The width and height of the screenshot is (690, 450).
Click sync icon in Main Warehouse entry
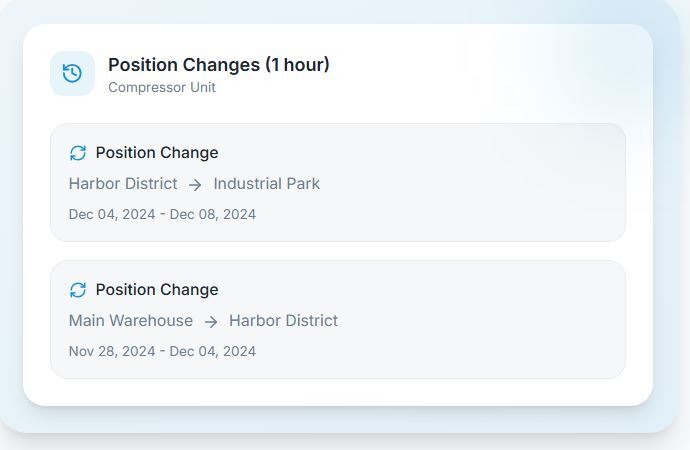pos(78,290)
